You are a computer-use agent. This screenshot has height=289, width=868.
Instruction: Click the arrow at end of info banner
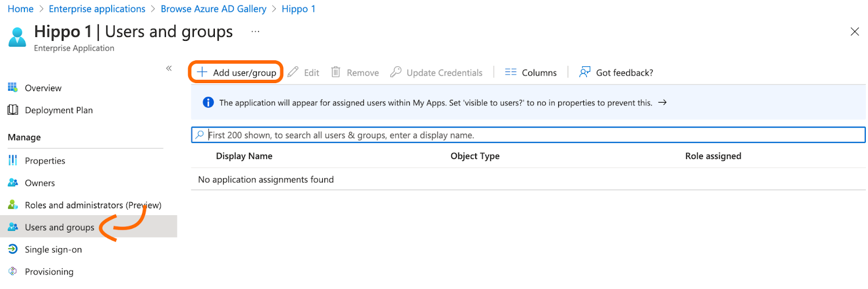[662, 102]
